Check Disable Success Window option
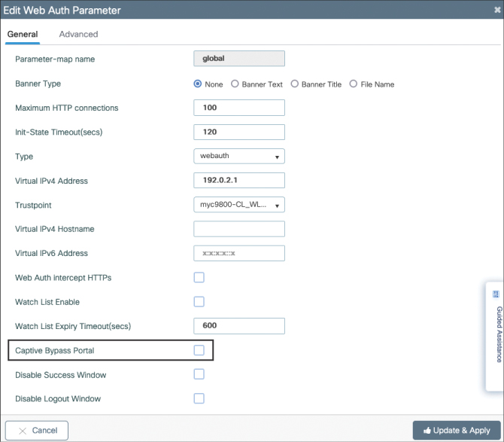The image size is (504, 442). pyautogui.click(x=199, y=374)
